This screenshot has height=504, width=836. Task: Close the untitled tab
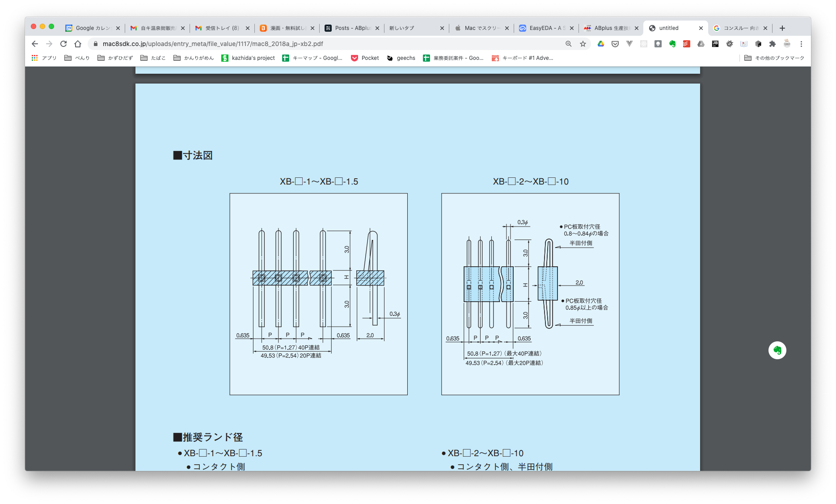tap(701, 28)
